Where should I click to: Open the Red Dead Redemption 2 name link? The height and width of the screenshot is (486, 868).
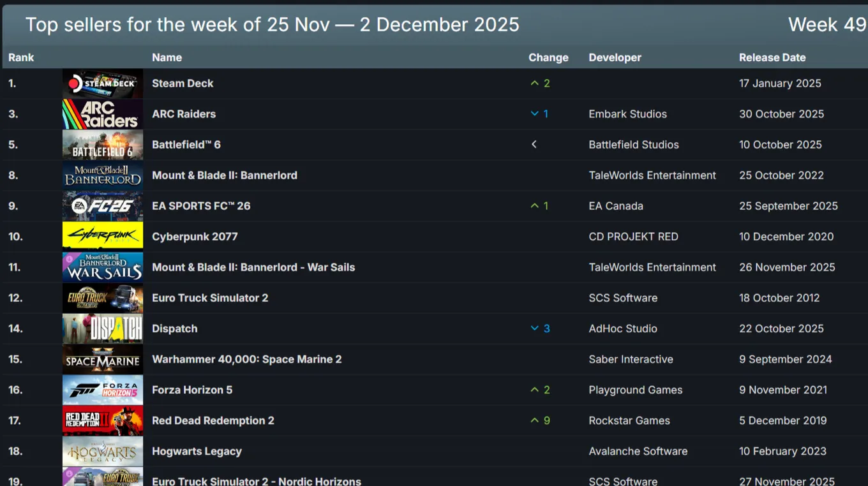tap(213, 420)
